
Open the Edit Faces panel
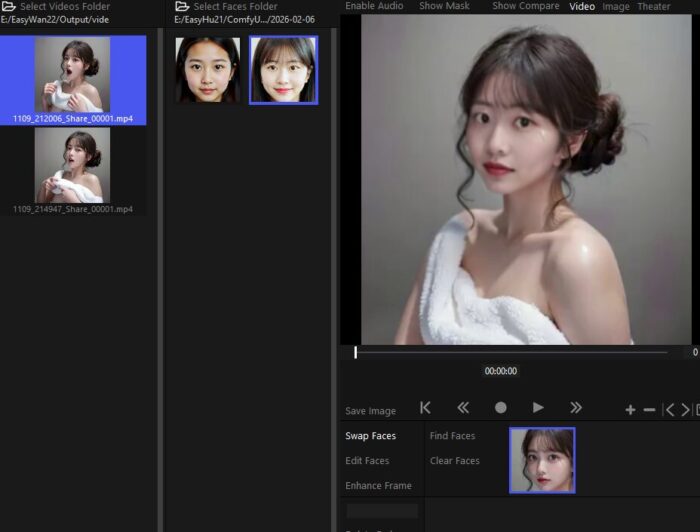pyautogui.click(x=367, y=461)
